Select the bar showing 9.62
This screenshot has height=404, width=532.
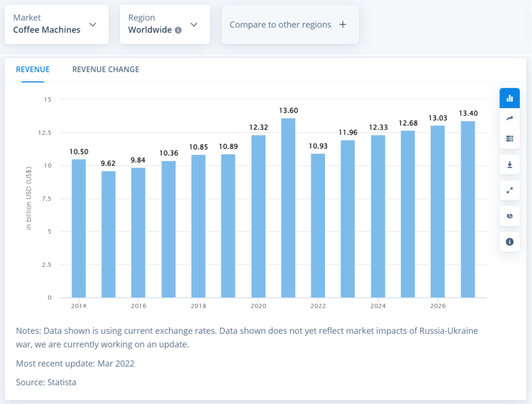click(108, 234)
